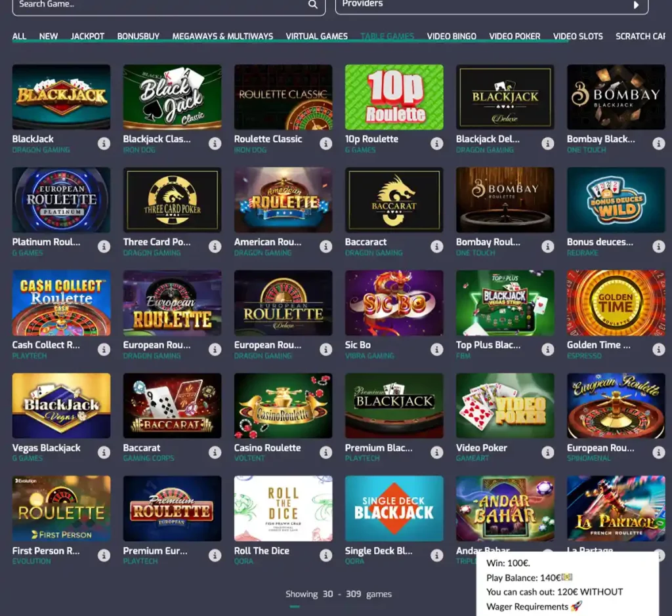
Task: Click the info icon for Bonus Deuces Wild
Action: (x=659, y=246)
